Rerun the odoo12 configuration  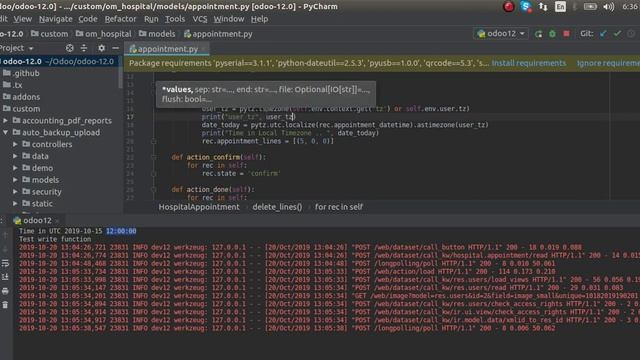538,34
